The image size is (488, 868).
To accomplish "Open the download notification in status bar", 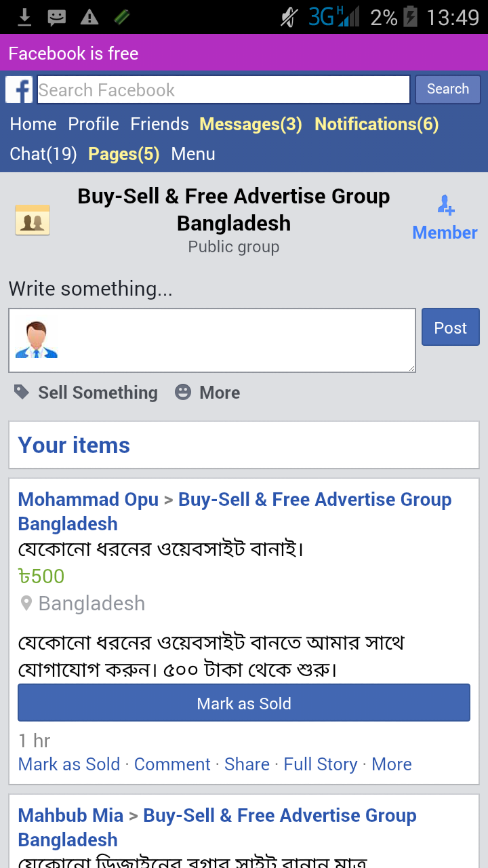I will click(x=24, y=17).
